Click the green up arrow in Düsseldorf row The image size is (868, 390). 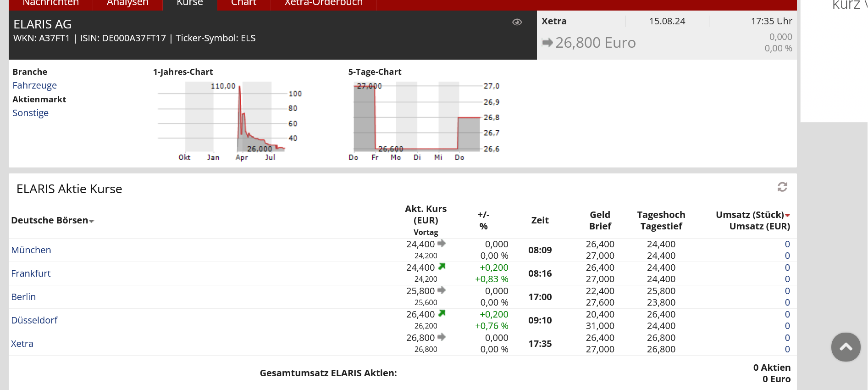click(x=442, y=313)
